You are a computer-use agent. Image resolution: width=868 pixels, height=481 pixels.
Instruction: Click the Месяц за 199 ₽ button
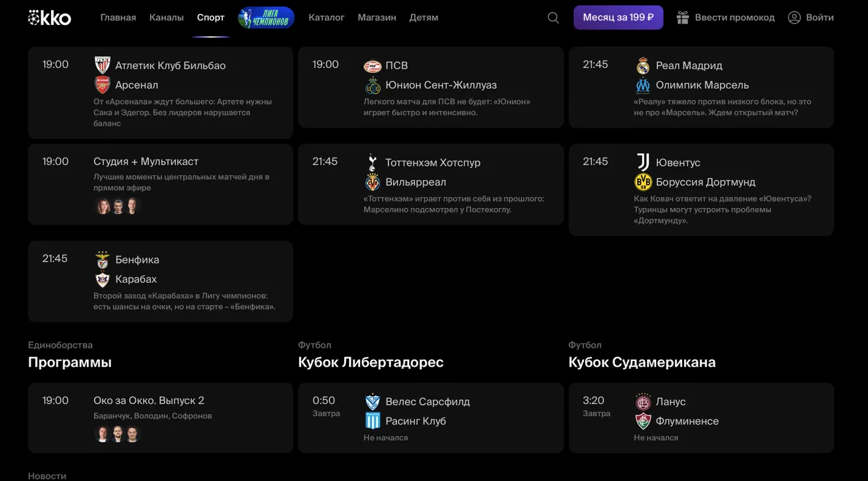(x=618, y=17)
